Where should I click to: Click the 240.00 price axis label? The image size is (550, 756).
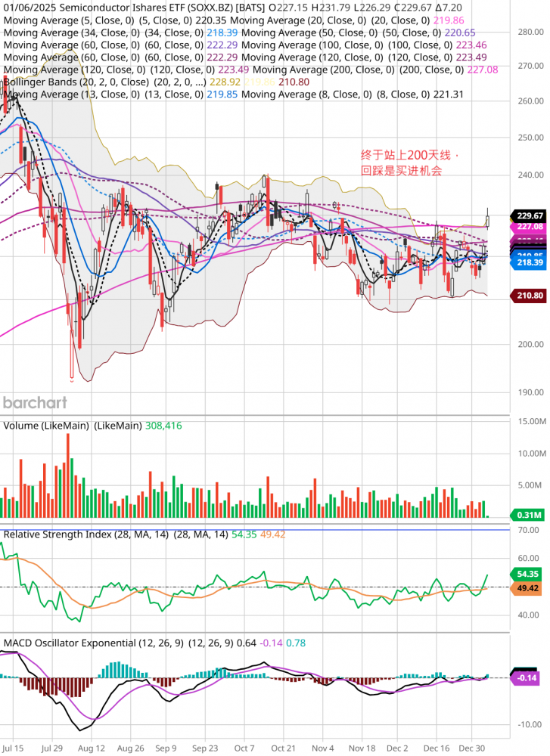click(x=530, y=175)
